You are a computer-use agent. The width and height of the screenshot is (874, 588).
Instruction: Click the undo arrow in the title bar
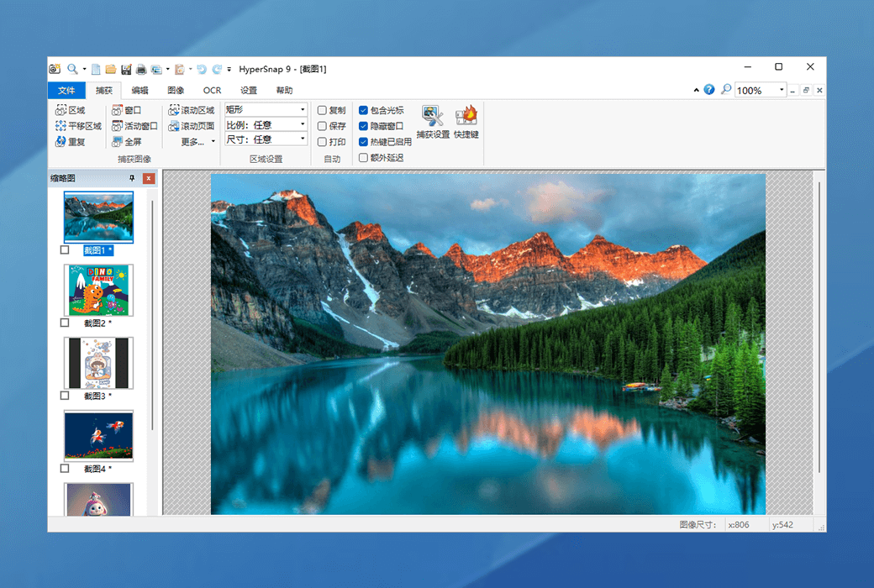(201, 69)
